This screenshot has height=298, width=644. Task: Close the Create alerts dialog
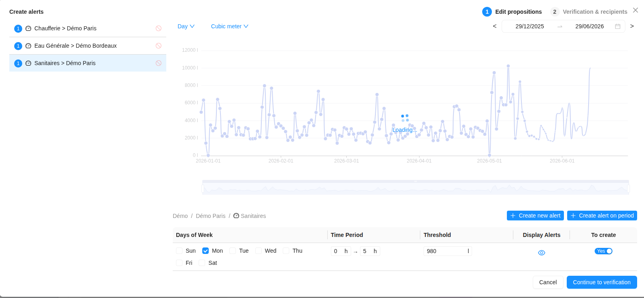[x=636, y=10]
